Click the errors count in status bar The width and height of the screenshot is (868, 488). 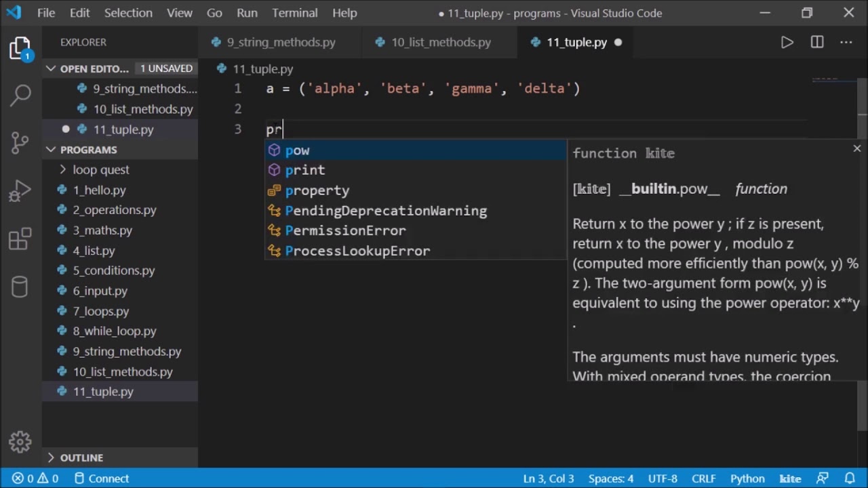(23, 479)
